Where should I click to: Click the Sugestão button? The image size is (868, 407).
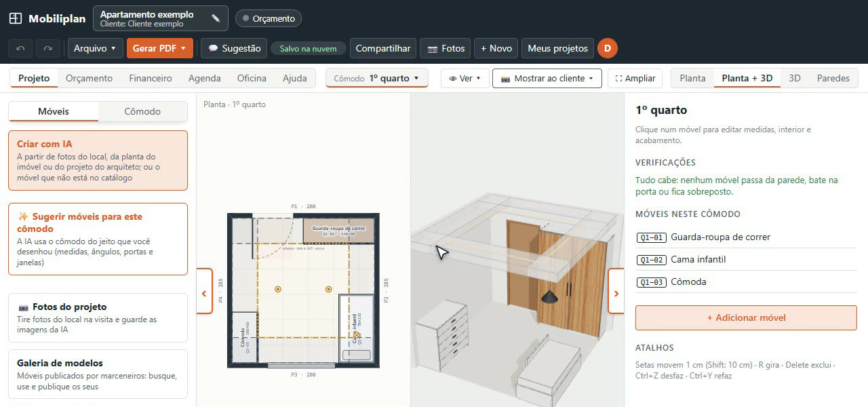(x=234, y=48)
